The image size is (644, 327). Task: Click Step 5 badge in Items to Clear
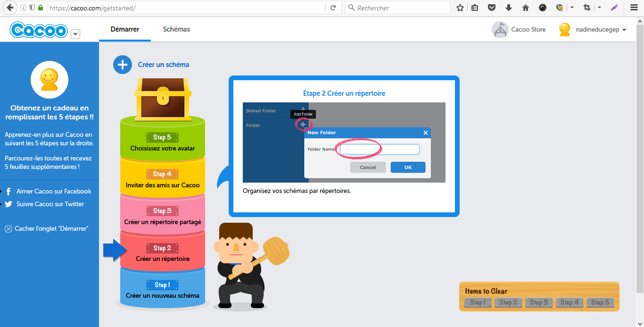click(600, 302)
